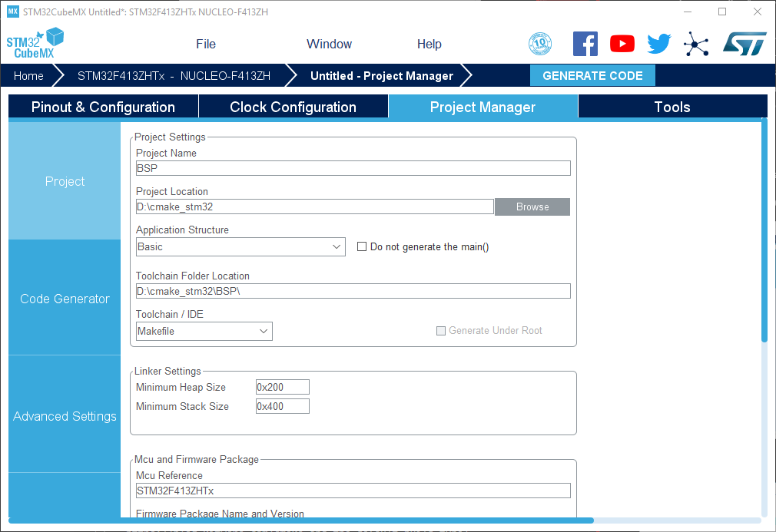Screen dimensions: 776x532
Task: Click Browse for project location
Action: pos(532,207)
